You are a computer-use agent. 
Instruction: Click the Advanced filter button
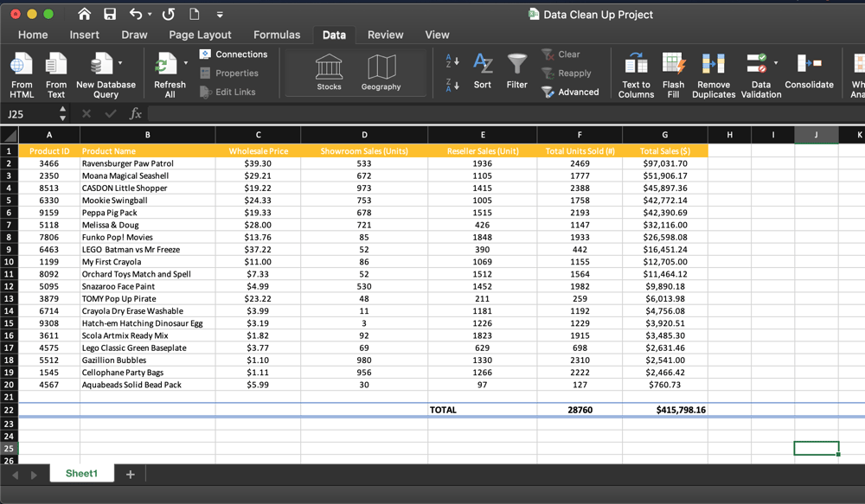point(570,92)
